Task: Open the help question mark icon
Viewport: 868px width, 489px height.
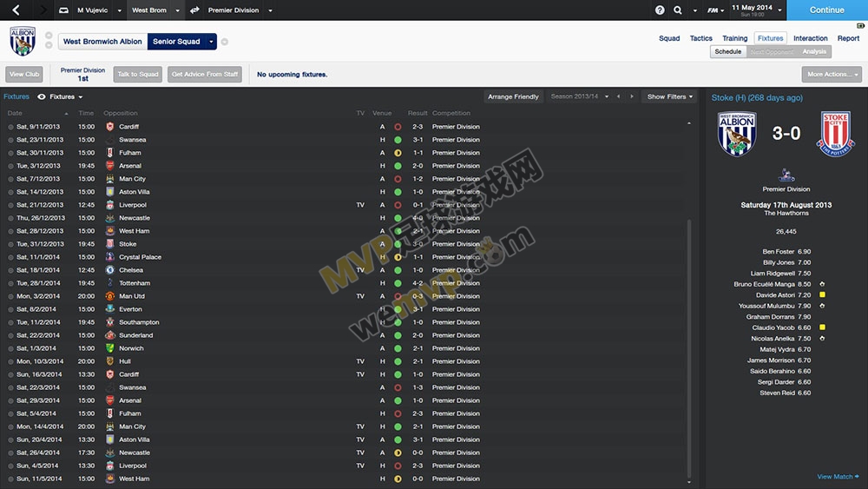Action: (x=660, y=10)
